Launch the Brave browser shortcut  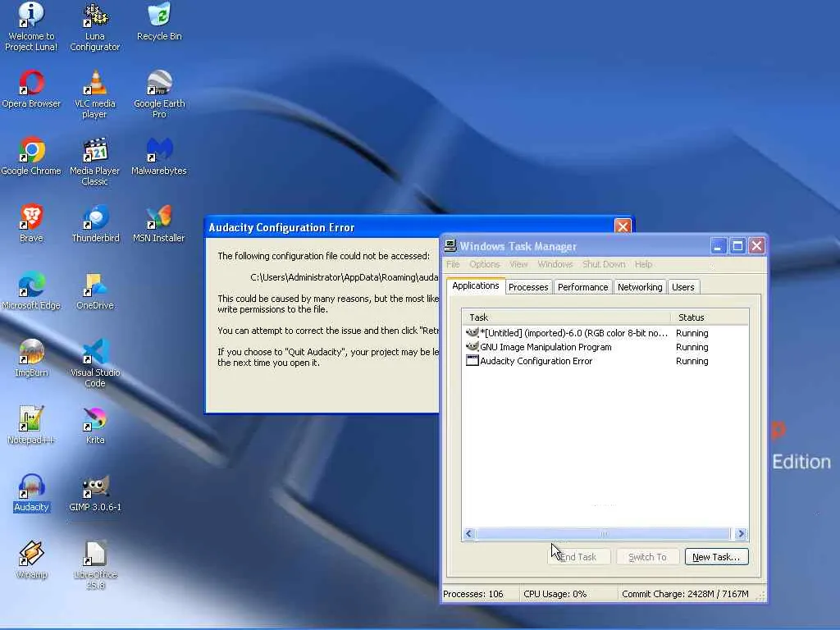31,223
